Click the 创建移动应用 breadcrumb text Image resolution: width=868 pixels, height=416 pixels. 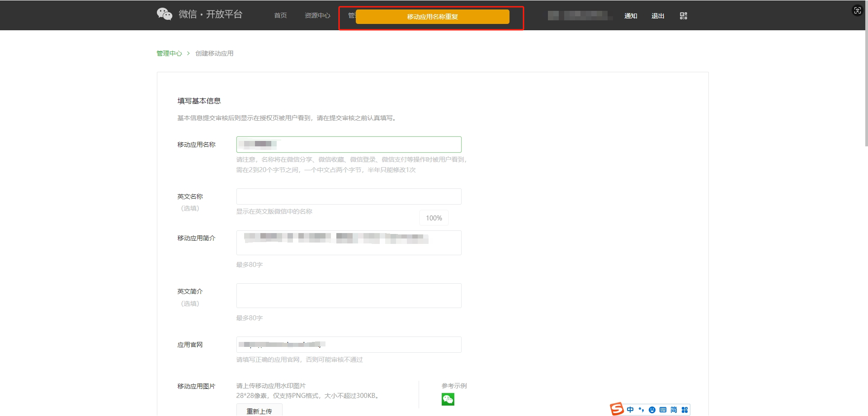point(214,53)
